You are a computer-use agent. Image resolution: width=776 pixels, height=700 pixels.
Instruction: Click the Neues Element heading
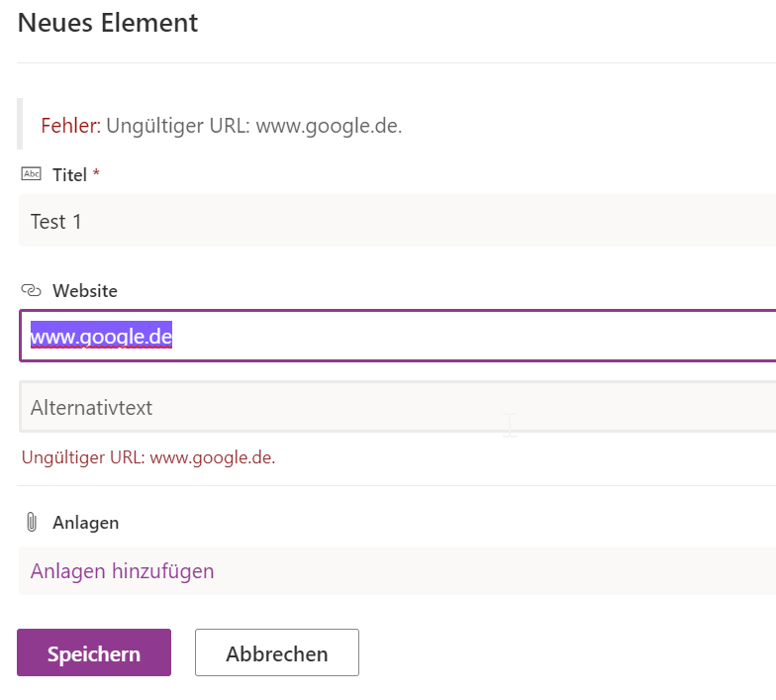pyautogui.click(x=108, y=23)
